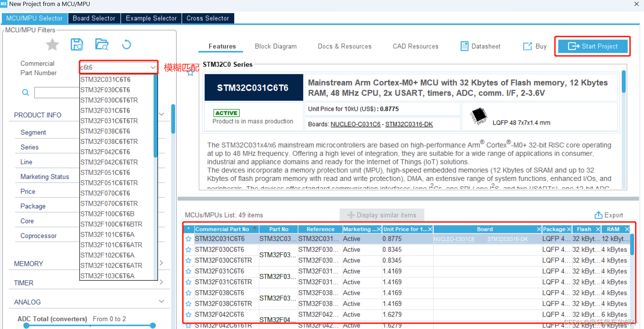
Task: Expand the TIMER filter section
Action: [162, 282]
